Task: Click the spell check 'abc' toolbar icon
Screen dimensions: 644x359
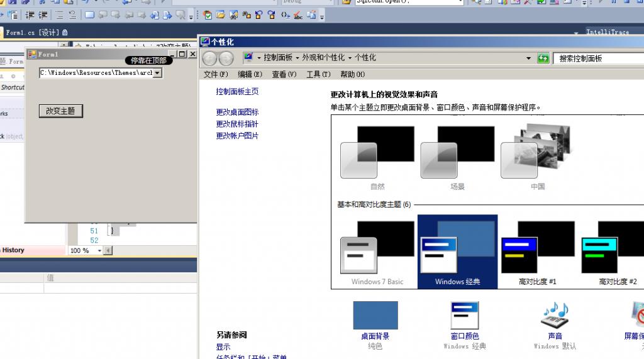Action: click(x=298, y=14)
